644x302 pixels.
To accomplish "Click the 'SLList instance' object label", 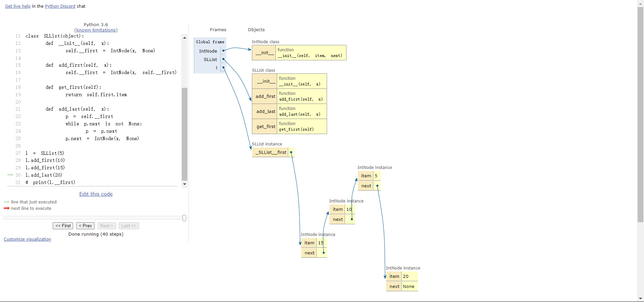I will [x=267, y=144].
